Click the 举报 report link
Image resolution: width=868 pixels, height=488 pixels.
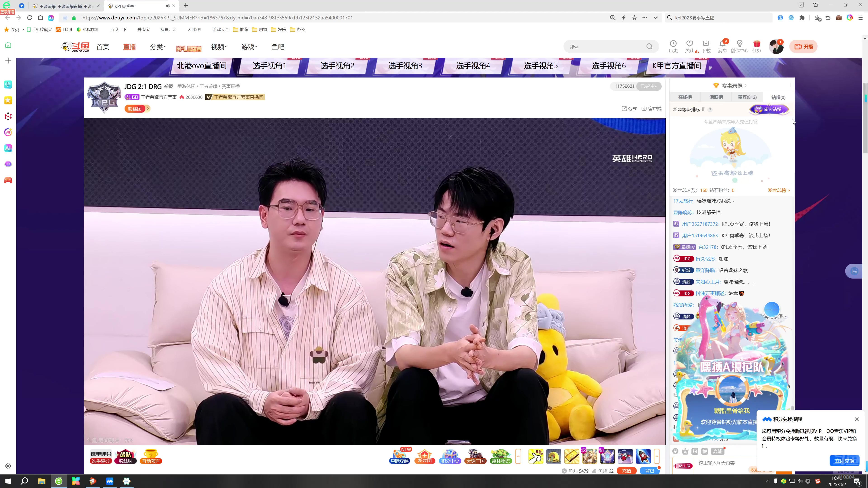click(168, 86)
